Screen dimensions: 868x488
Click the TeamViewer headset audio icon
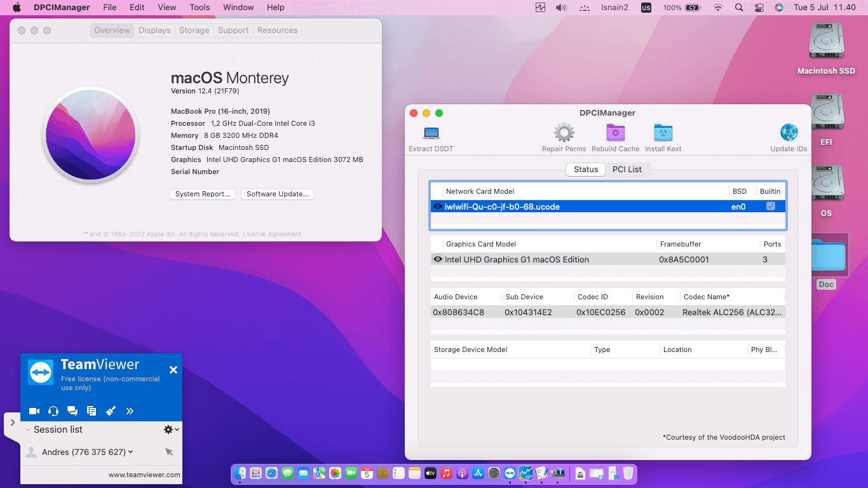[x=53, y=410]
